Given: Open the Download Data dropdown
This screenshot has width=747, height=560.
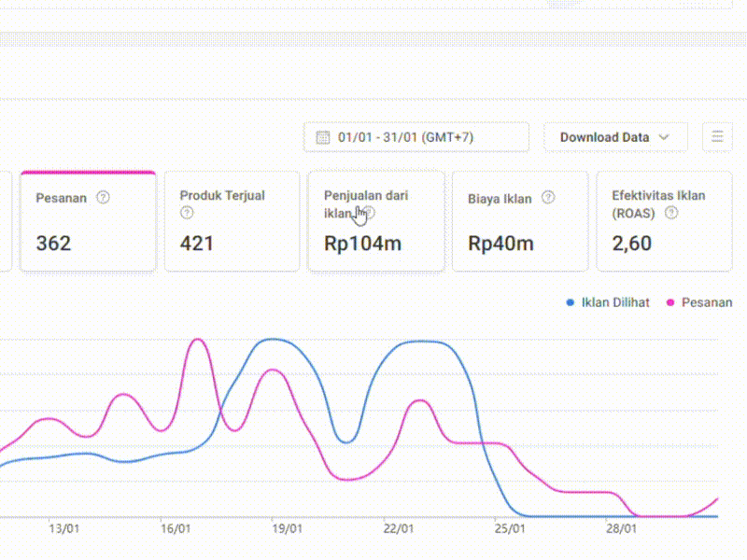Looking at the screenshot, I should [615, 137].
